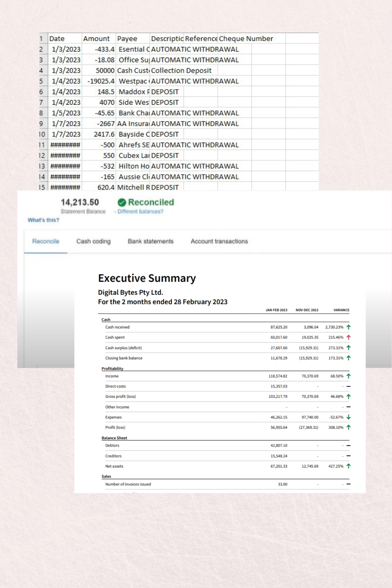Switch to the Bank statements tab
This screenshot has height=588, width=392.
(151, 241)
